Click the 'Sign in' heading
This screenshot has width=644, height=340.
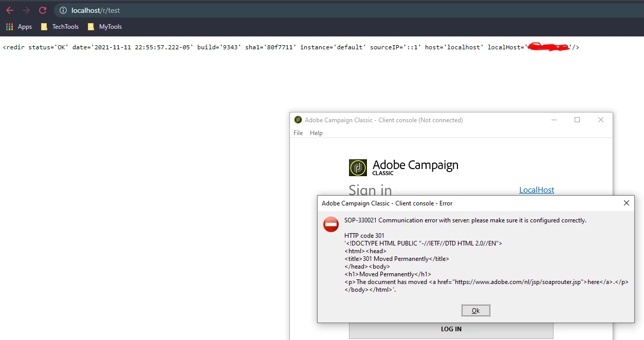[x=370, y=191]
